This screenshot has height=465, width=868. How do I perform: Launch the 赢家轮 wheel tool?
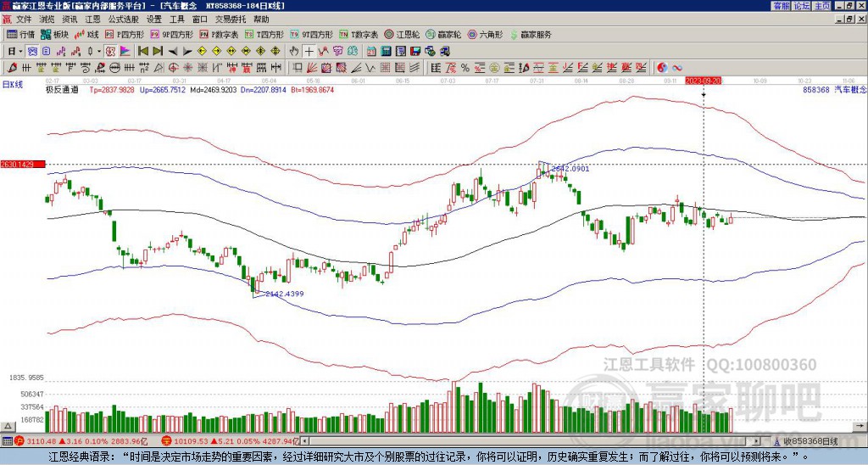click(x=443, y=34)
